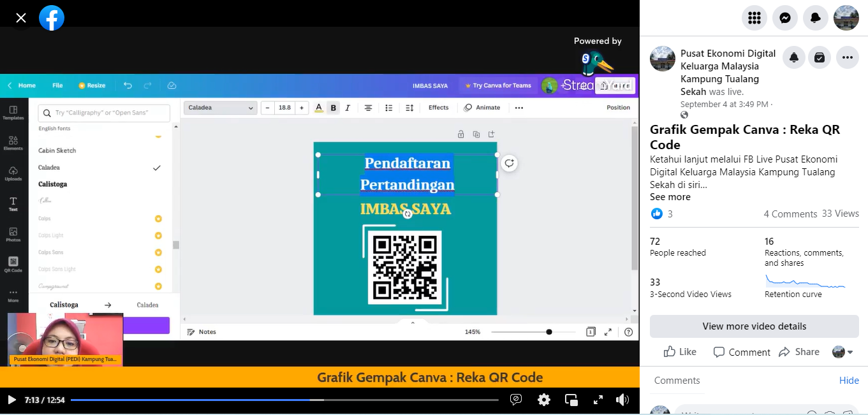Open the Photos side panel
This screenshot has height=415, width=868.
(13, 235)
